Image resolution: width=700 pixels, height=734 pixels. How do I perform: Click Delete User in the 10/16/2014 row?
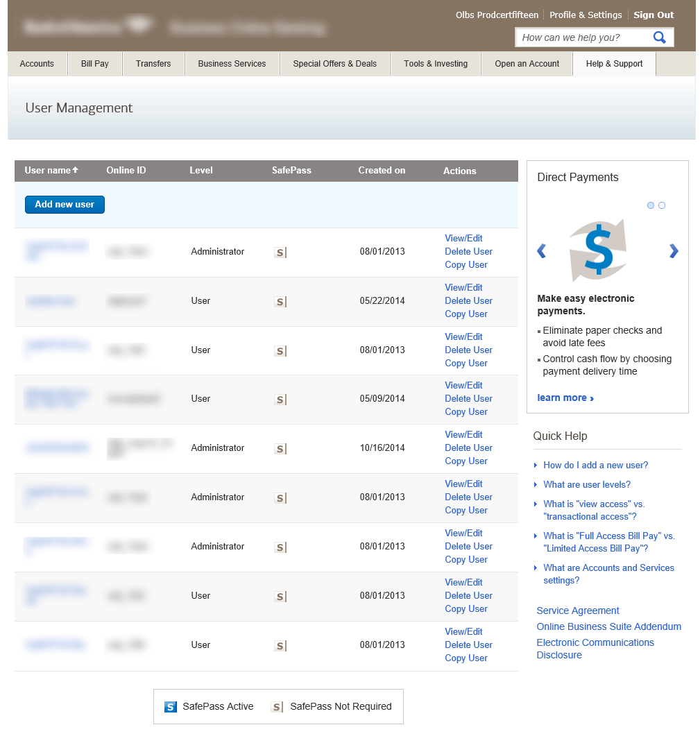tap(469, 447)
